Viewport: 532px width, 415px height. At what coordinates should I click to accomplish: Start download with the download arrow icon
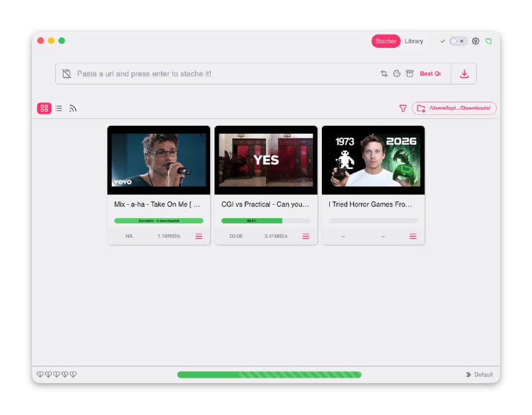464,74
